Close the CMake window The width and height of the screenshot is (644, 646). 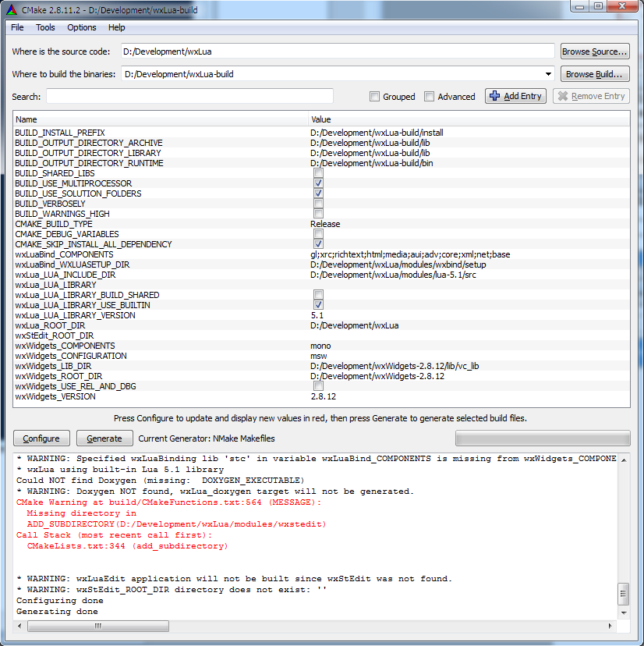coord(623,6)
